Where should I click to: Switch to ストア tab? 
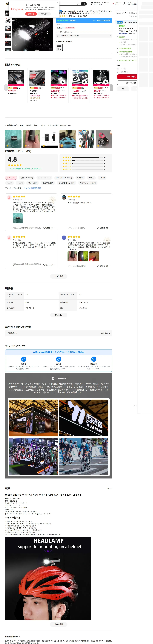[x=43, y=125]
